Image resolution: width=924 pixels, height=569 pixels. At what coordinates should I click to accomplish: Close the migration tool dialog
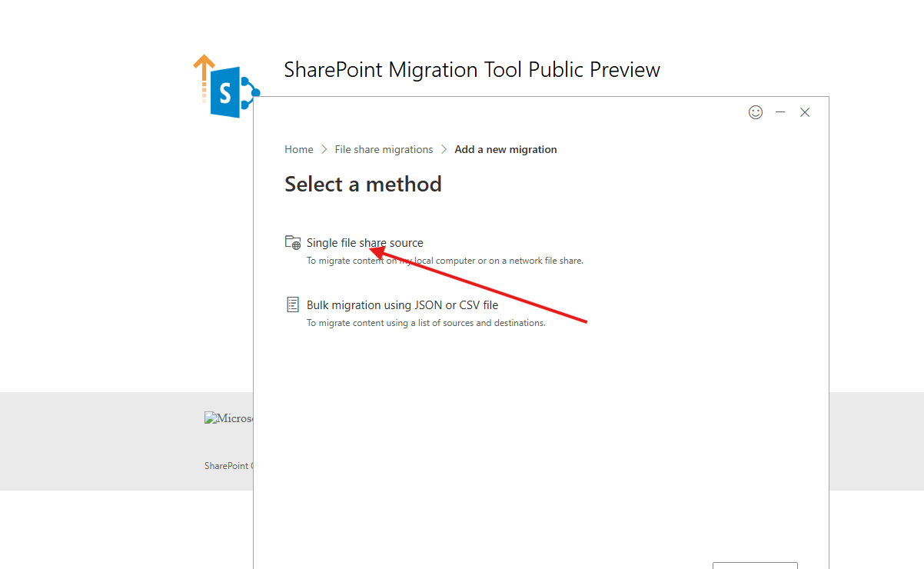[805, 112]
